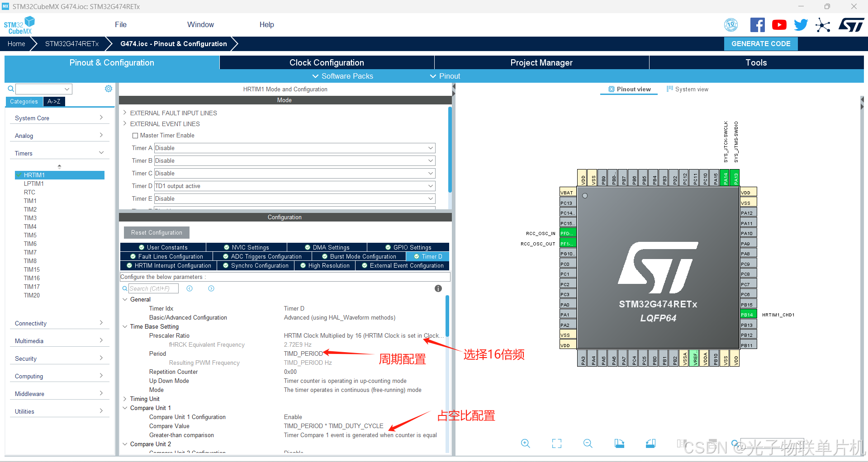The height and width of the screenshot is (462, 868).
Task: Open the Twitter link icon
Action: (x=801, y=25)
